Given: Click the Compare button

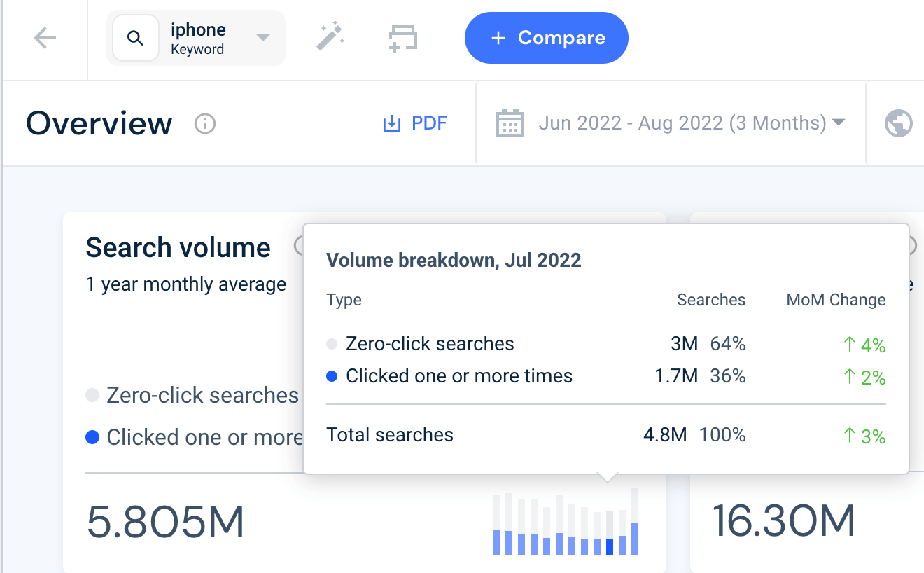Looking at the screenshot, I should point(547,38).
